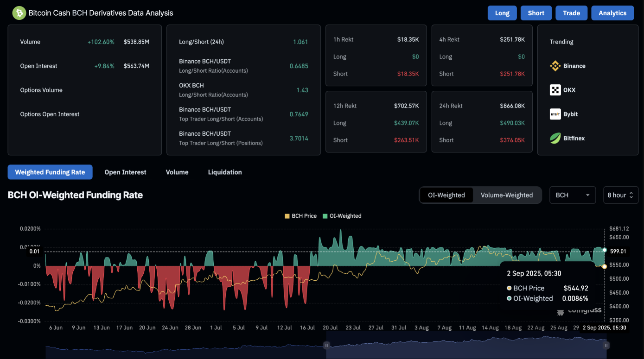Click left handle of range navigator
The height and width of the screenshot is (359, 644).
click(326, 345)
